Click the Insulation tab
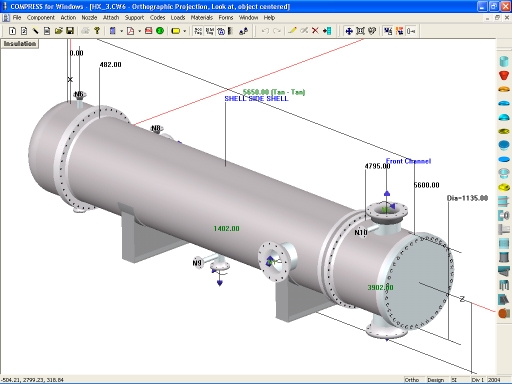The width and height of the screenshot is (512, 384). pyautogui.click(x=20, y=44)
